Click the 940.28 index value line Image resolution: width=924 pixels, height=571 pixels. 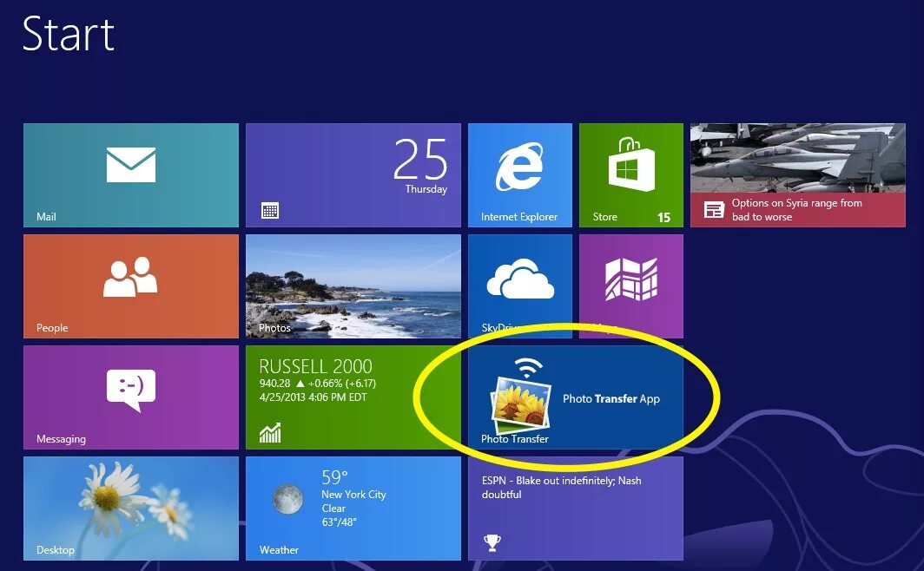tap(318, 384)
